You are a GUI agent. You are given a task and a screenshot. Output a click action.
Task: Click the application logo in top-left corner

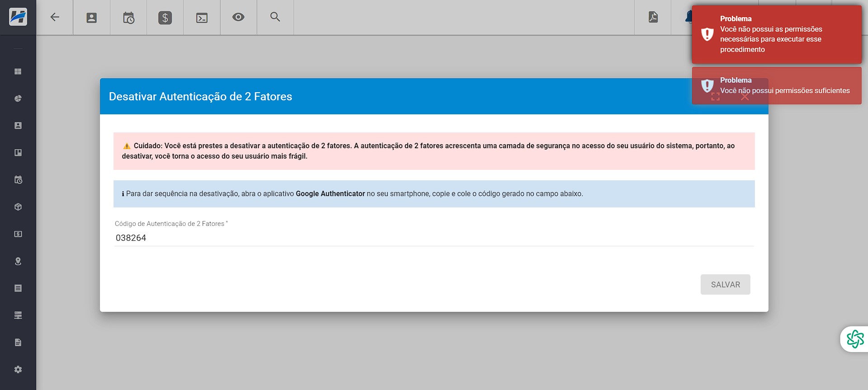[18, 17]
